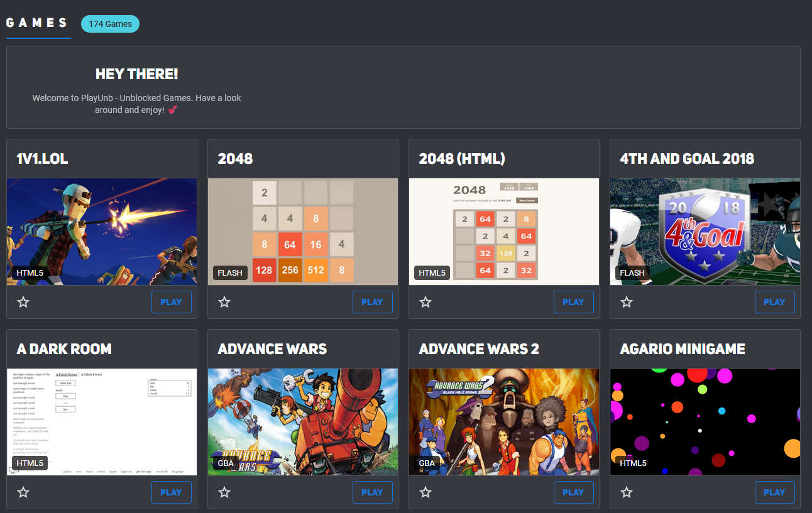This screenshot has width=812, height=513.
Task: Click the ADVANCE WARS 2 heading
Action: (x=479, y=349)
